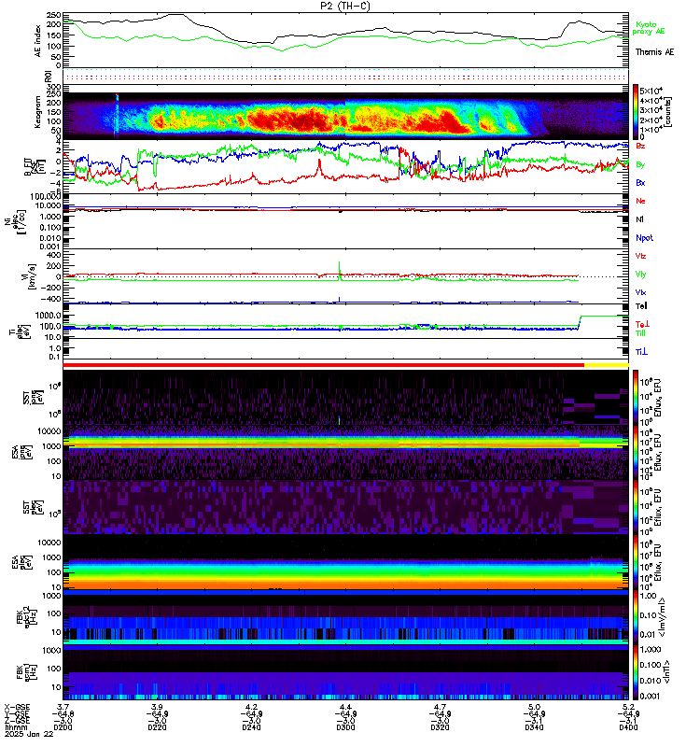The image size is (700, 747).
Task: Click the red "Ne" legend label
Action: coord(640,201)
